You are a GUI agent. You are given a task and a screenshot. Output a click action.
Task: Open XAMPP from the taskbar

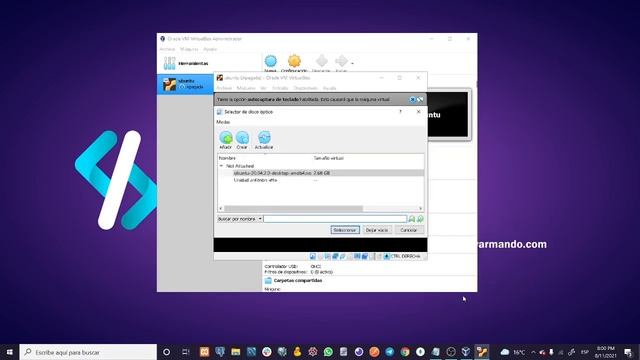pyautogui.click(x=204, y=352)
